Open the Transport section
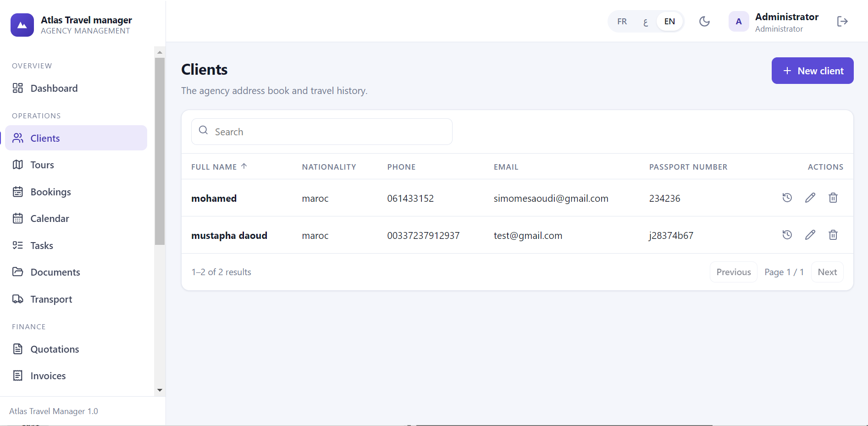The width and height of the screenshot is (868, 426). (x=76, y=299)
